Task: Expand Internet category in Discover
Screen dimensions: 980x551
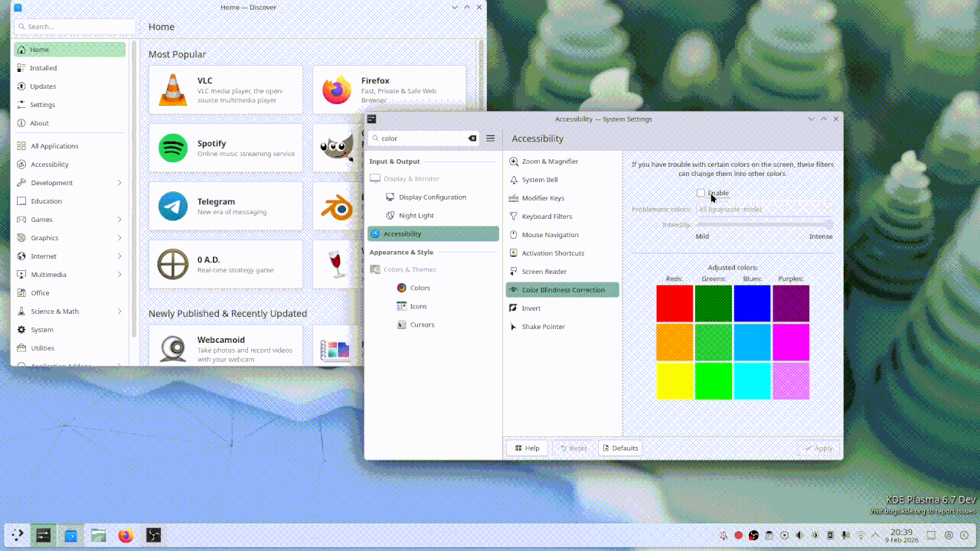Action: point(69,256)
